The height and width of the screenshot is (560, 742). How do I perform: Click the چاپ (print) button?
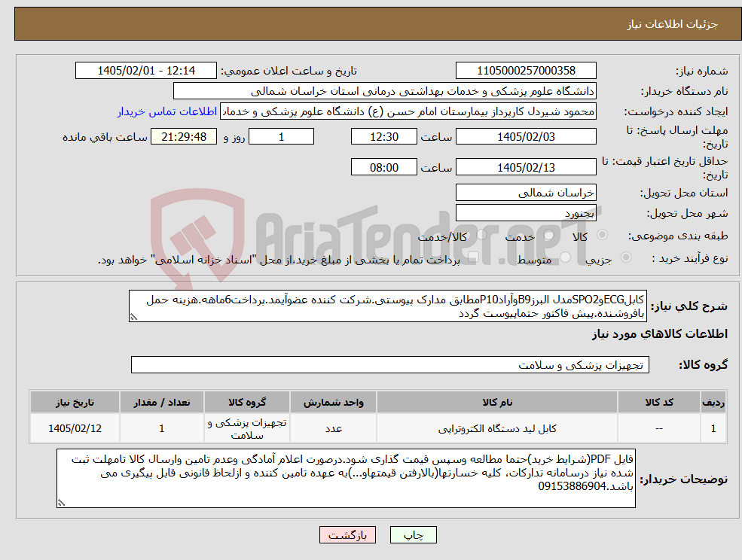pos(413,535)
